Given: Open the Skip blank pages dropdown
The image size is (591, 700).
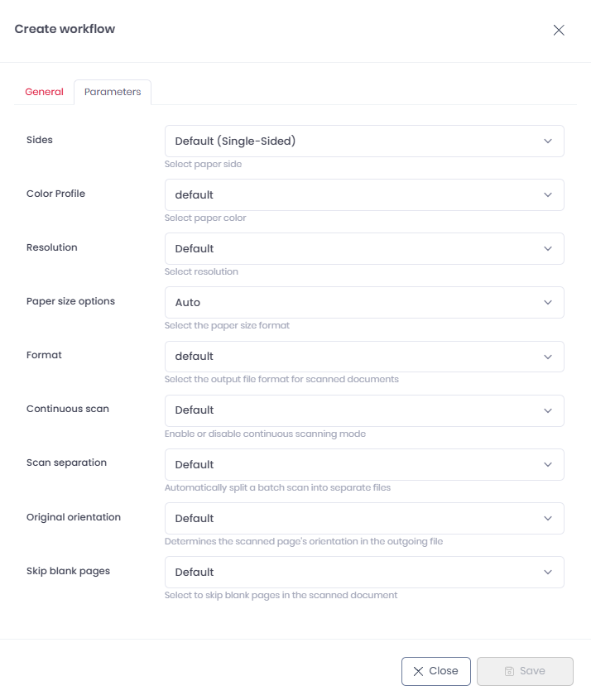Looking at the screenshot, I should click(364, 573).
